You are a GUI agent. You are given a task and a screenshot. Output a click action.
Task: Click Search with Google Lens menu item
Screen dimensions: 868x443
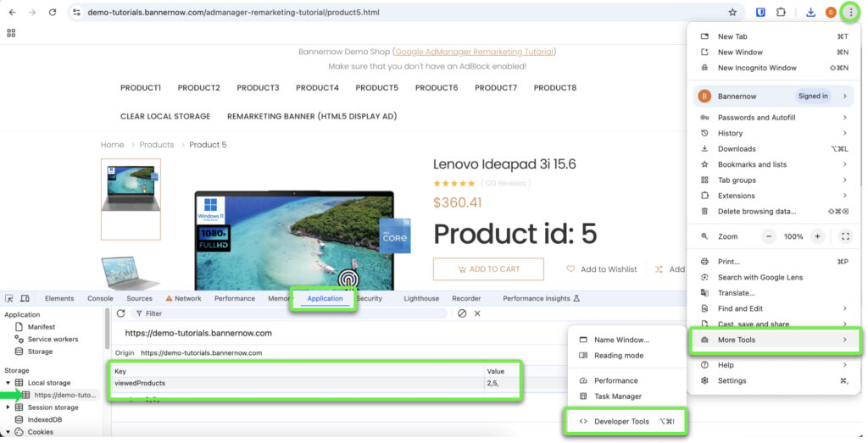tap(773, 278)
